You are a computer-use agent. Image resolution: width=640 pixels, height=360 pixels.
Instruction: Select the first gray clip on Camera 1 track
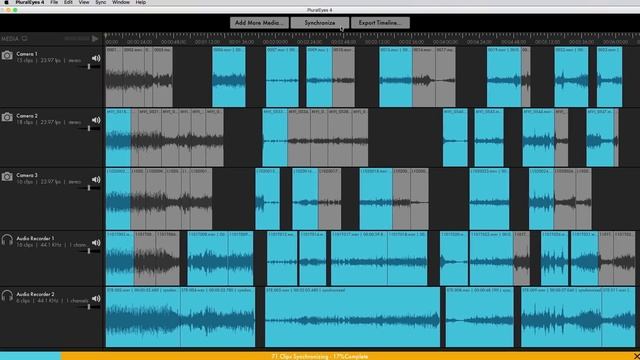114,77
